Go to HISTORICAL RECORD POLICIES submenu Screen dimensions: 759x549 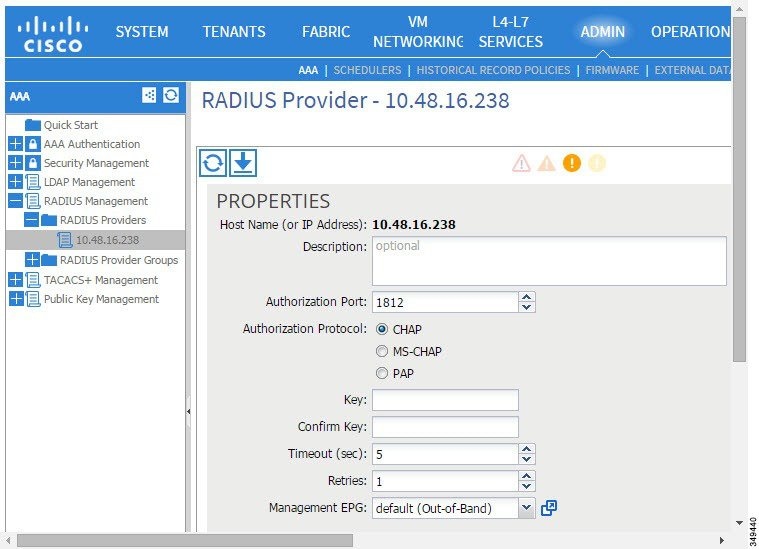click(x=493, y=70)
